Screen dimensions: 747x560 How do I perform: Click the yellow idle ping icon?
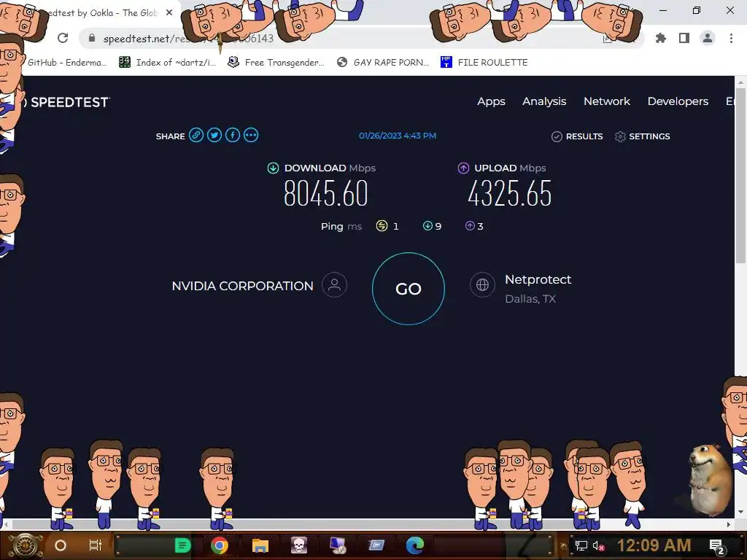coord(382,226)
